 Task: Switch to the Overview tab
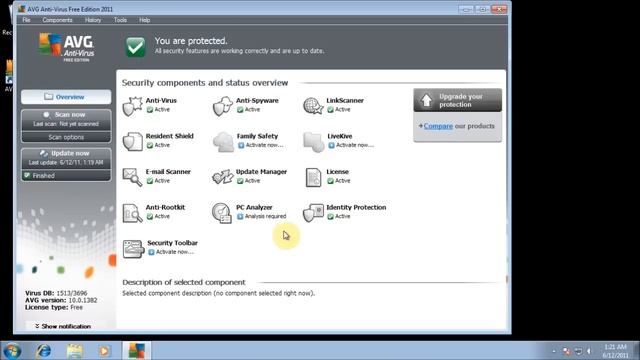pyautogui.click(x=66, y=97)
